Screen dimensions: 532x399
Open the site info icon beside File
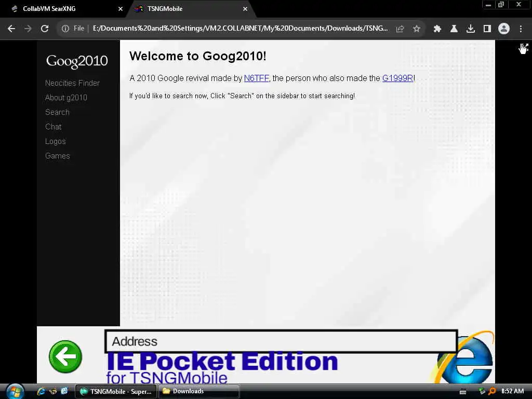pyautogui.click(x=65, y=29)
